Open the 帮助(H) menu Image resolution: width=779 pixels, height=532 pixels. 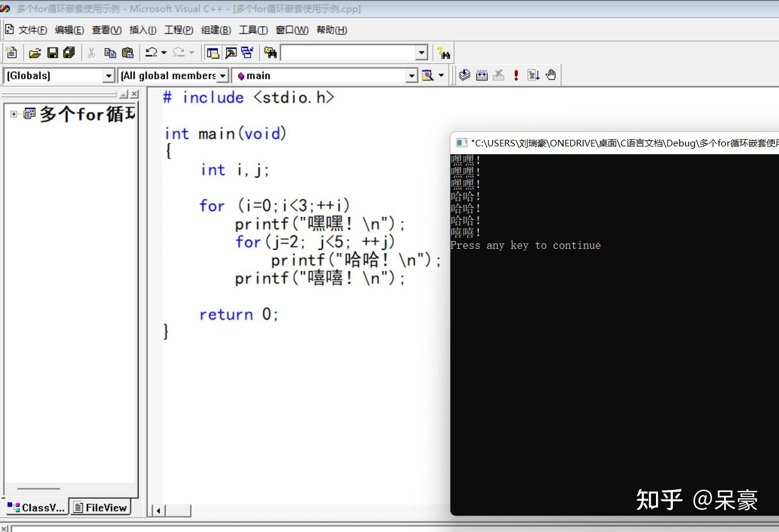point(332,30)
